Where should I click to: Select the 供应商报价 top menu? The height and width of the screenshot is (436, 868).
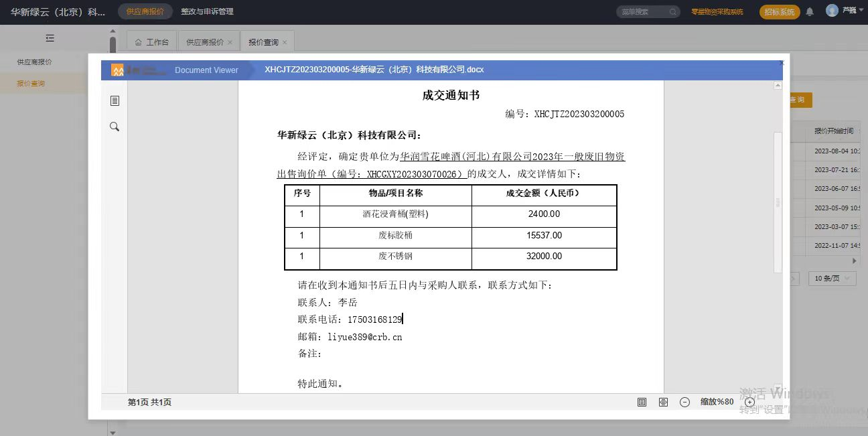(145, 11)
